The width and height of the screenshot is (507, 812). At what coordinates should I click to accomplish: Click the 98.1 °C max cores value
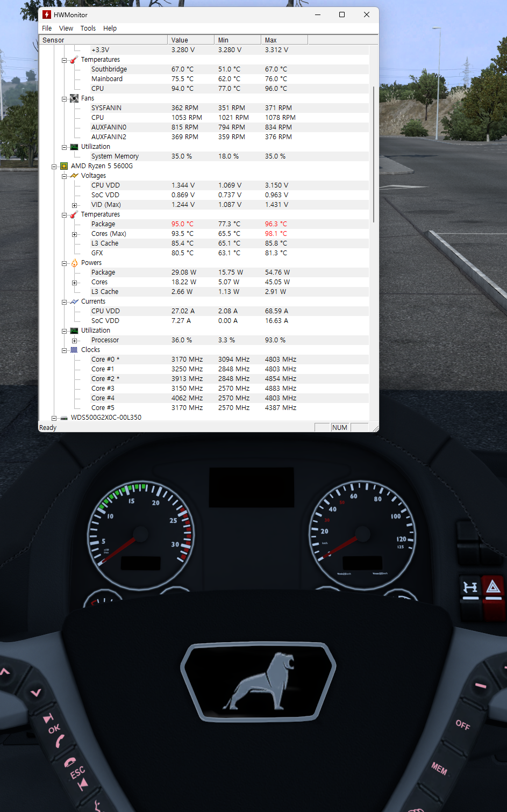(276, 234)
